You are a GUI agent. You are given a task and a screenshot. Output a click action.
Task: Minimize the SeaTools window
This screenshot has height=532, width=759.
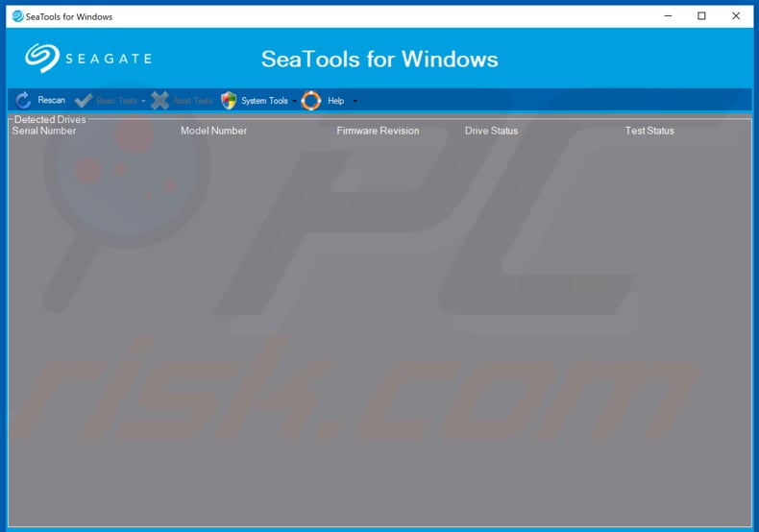pyautogui.click(x=668, y=16)
